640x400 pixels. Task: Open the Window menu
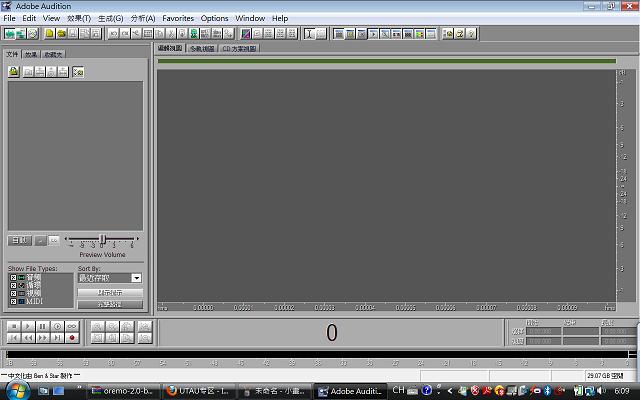point(250,18)
